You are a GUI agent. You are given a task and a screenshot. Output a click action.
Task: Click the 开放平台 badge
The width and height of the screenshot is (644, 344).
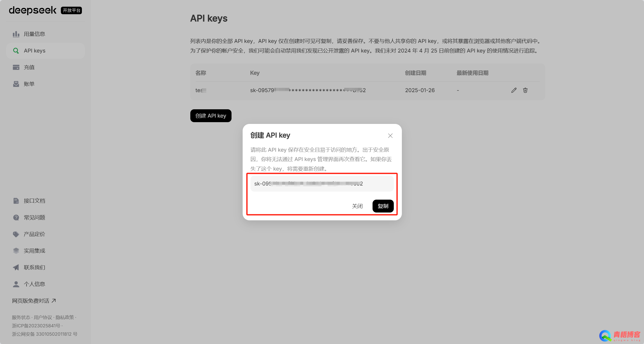(x=71, y=10)
